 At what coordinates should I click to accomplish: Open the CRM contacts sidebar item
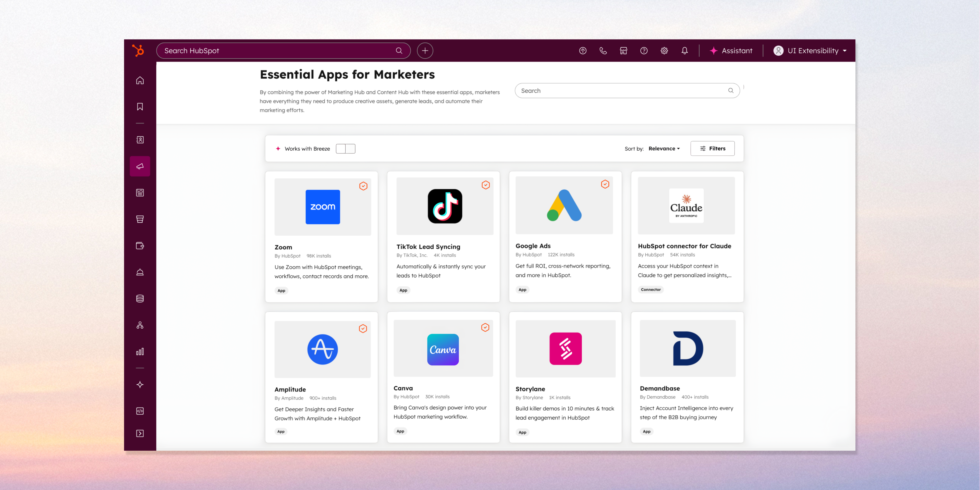(140, 140)
